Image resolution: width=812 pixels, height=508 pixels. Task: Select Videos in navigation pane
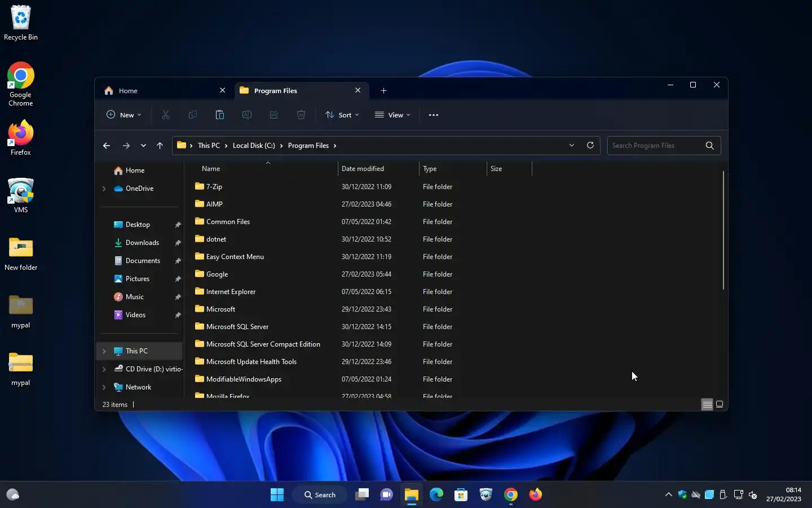pyautogui.click(x=135, y=315)
